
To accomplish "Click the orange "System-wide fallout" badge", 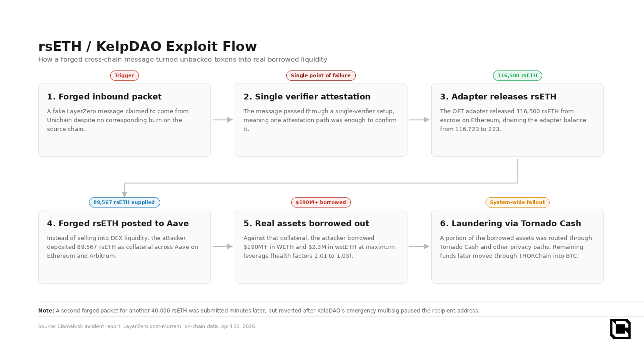I will (517, 202).
